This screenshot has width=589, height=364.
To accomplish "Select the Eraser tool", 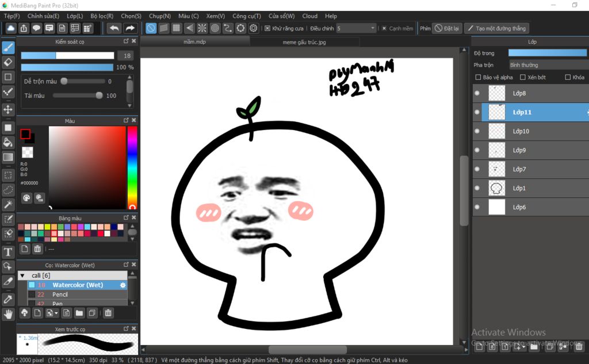I will (x=8, y=62).
